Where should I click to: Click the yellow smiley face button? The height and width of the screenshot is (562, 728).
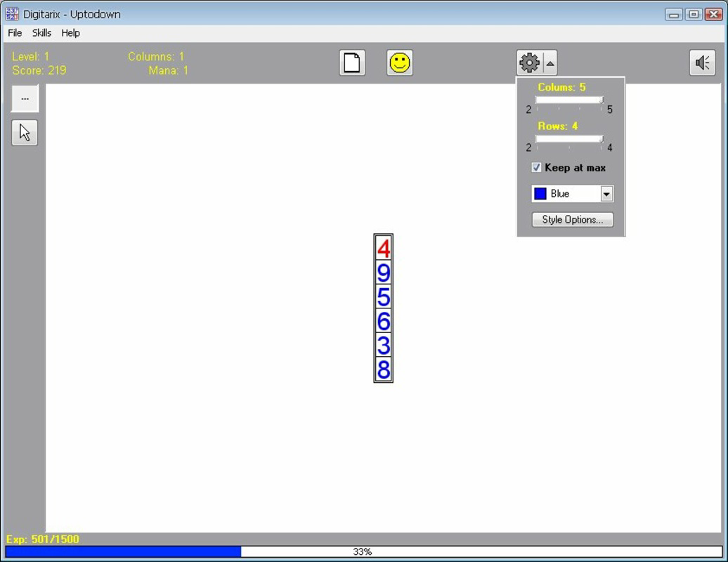click(400, 63)
